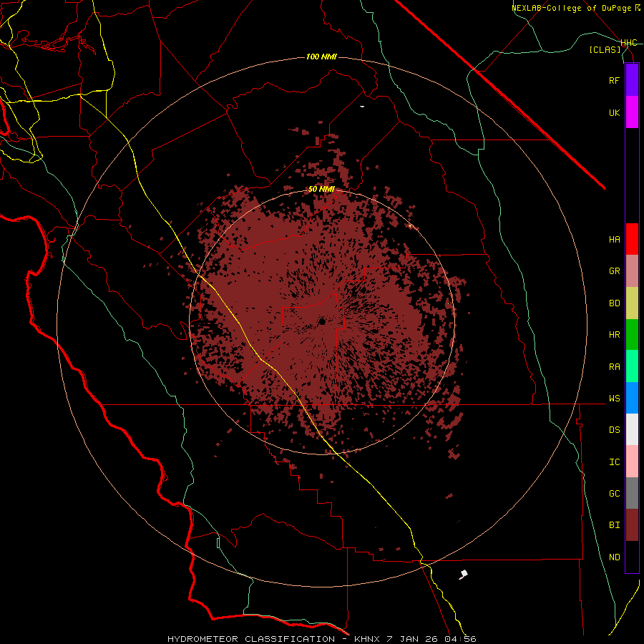Select the GC gray legend swatch

[632, 493]
